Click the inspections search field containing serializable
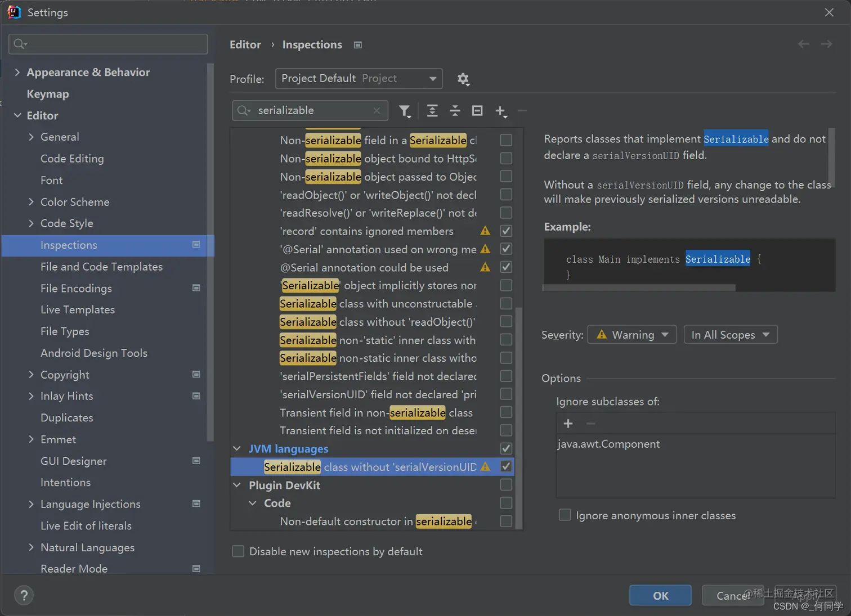The width and height of the screenshot is (851, 616). click(x=310, y=111)
